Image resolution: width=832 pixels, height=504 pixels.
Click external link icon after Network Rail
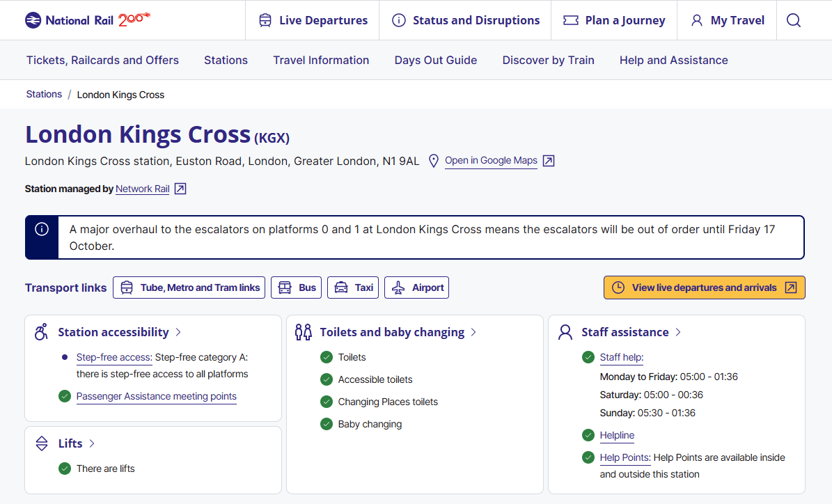point(180,189)
